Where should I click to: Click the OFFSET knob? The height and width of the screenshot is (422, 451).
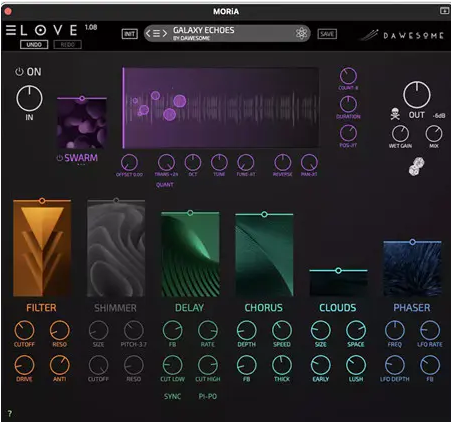click(129, 163)
